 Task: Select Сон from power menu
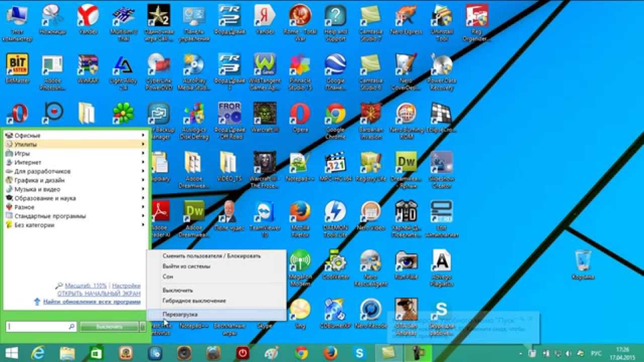point(216,277)
